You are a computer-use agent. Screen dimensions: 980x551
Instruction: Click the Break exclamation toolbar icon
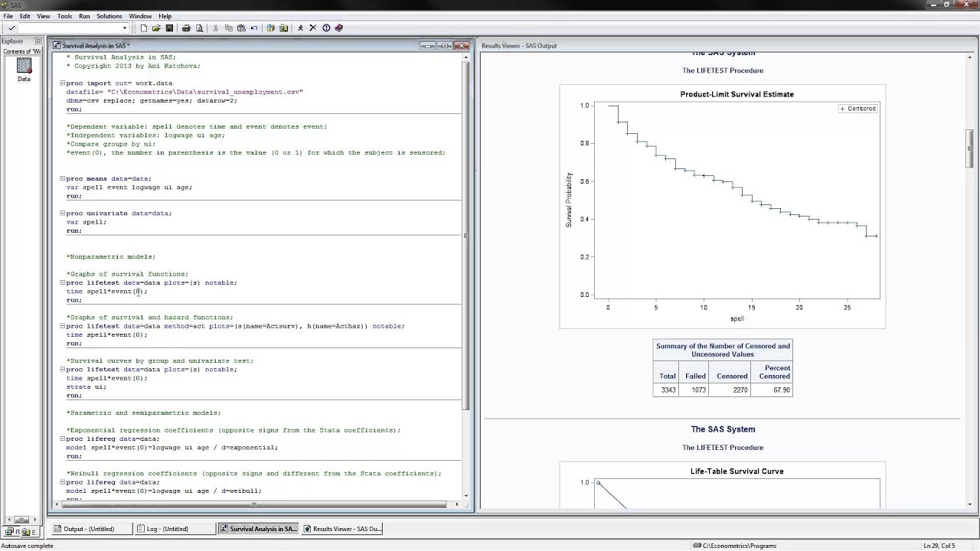[x=326, y=28]
